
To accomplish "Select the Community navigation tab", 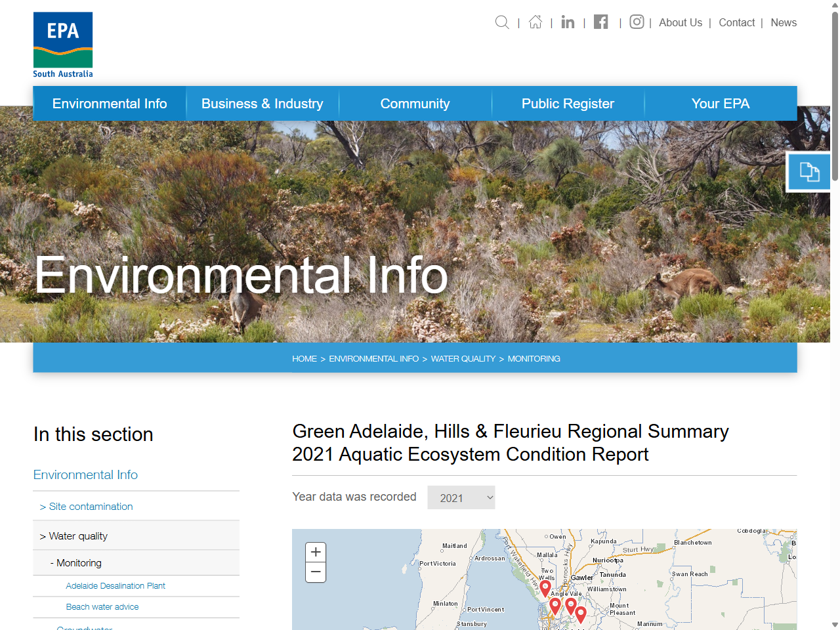I will 415,103.
